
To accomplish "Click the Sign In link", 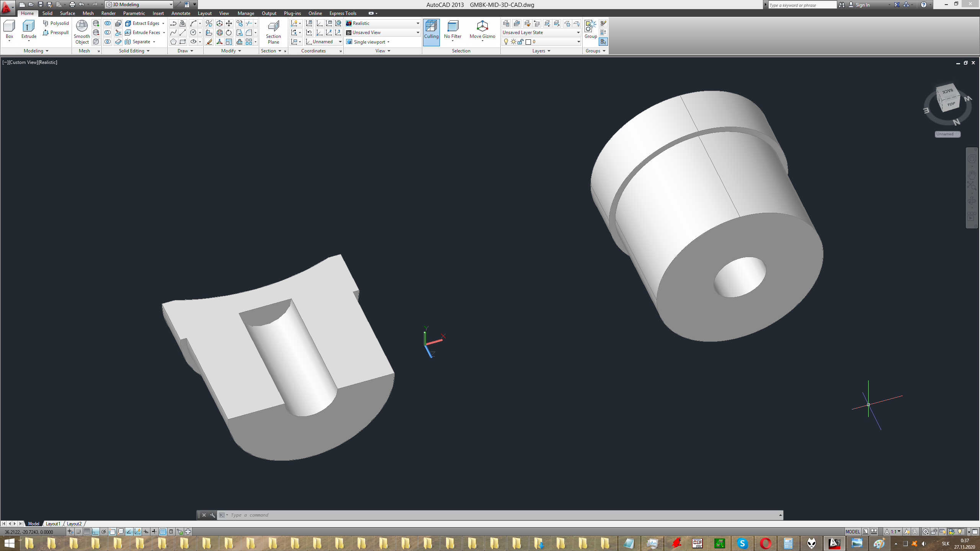I will coord(862,5).
